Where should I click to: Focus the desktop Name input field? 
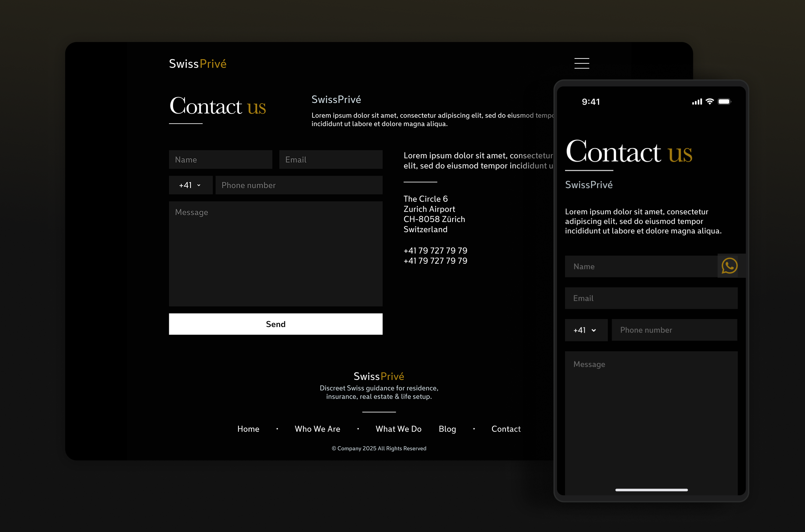pos(220,160)
